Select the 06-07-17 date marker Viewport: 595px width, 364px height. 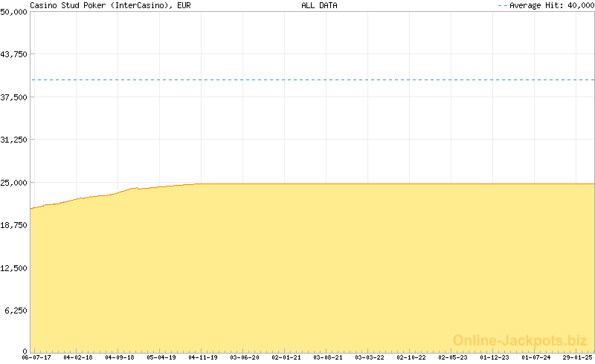tap(36, 357)
